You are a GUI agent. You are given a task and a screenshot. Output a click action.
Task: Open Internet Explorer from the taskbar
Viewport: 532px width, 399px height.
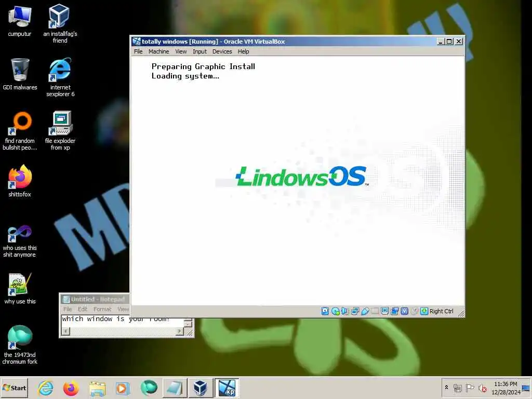click(46, 388)
